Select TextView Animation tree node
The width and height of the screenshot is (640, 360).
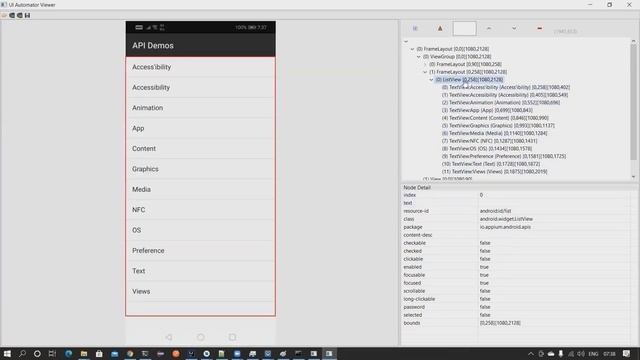[500, 102]
